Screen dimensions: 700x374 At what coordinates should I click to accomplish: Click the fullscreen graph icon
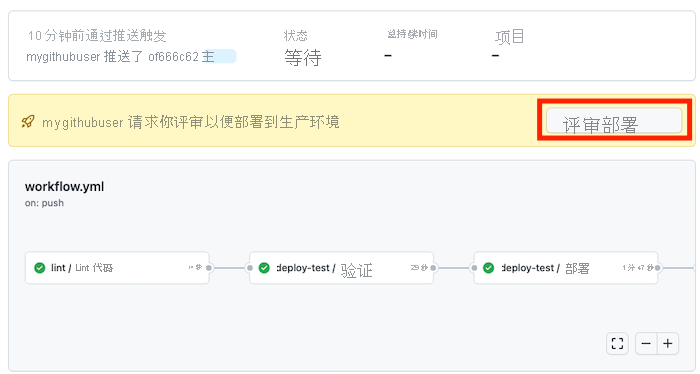point(617,344)
